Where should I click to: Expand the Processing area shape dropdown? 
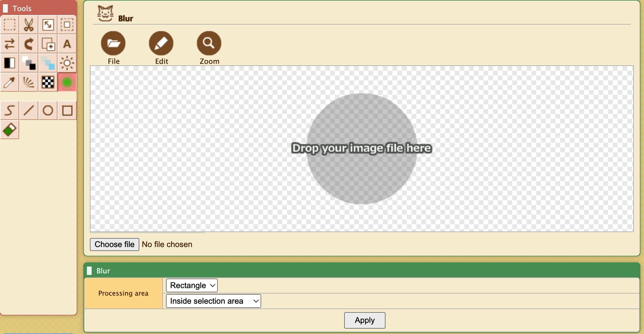click(191, 285)
